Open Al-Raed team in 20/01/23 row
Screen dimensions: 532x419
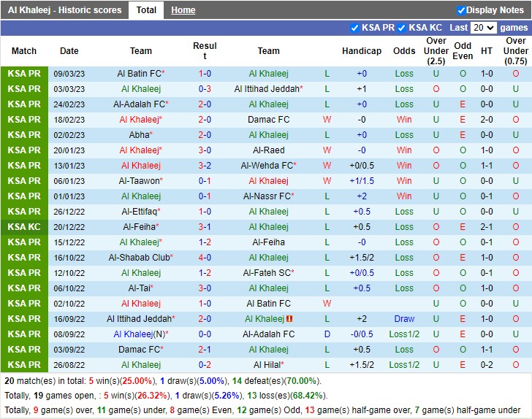(268, 150)
